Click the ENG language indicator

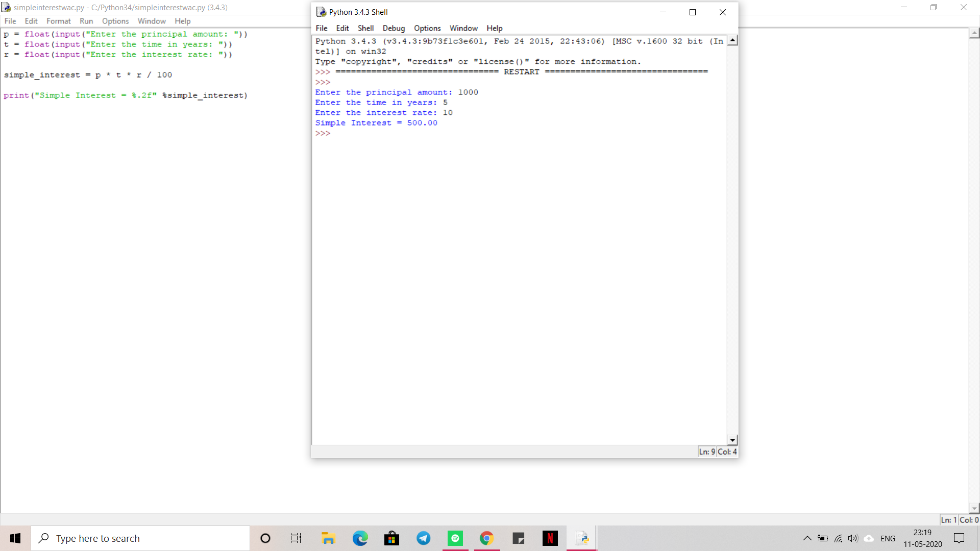[x=888, y=538]
